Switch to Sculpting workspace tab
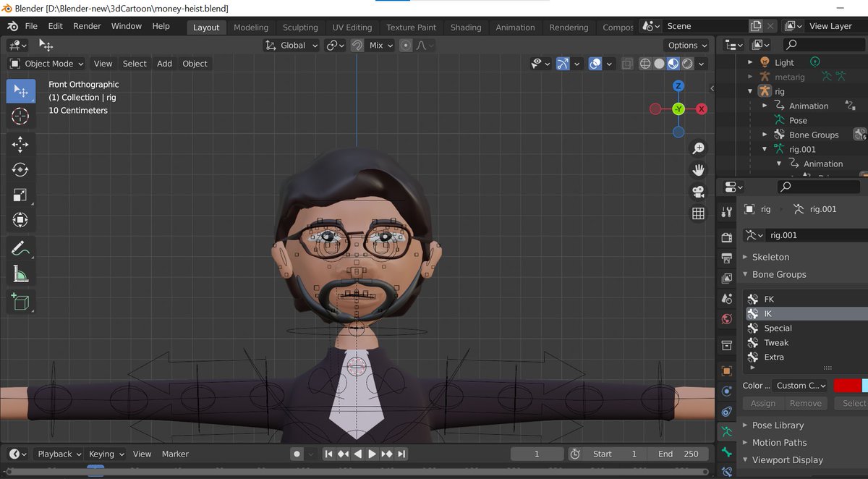The width and height of the screenshot is (868, 479). 300,27
